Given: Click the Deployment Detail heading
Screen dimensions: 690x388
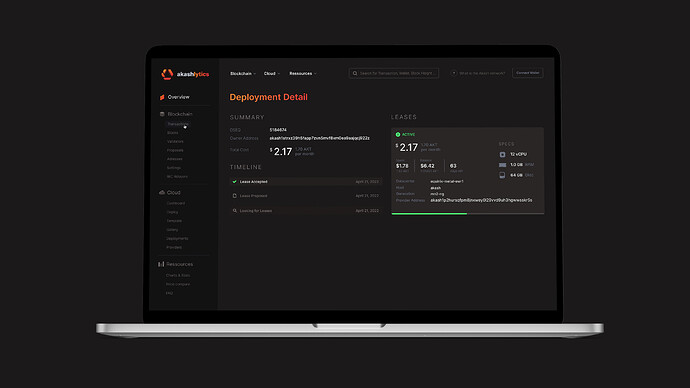Looking at the screenshot, I should pos(268,97).
